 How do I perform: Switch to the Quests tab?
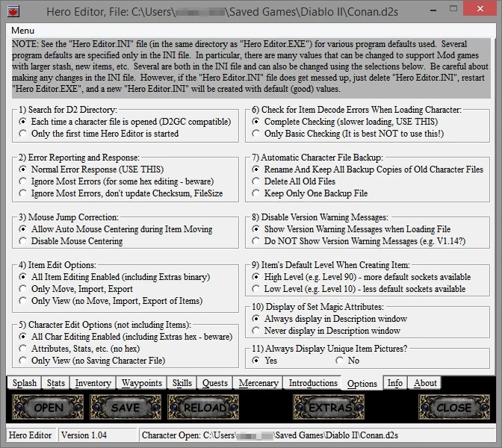click(215, 383)
